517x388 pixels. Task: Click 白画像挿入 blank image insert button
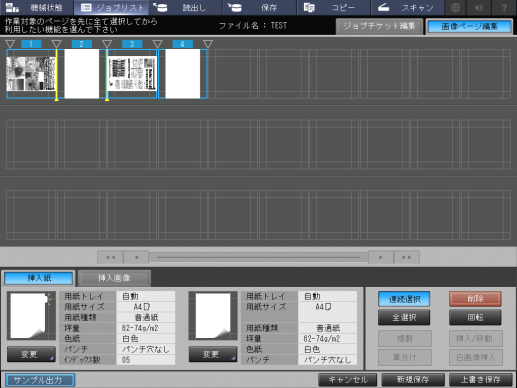point(476,357)
